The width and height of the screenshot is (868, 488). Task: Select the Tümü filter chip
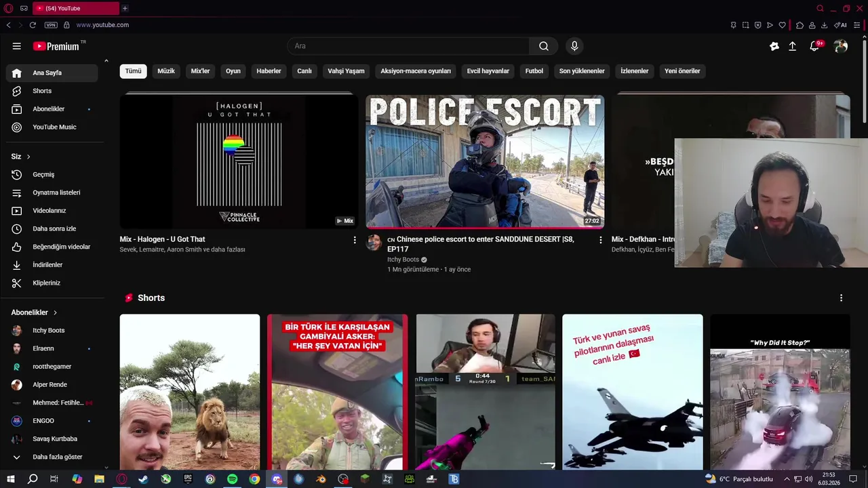(134, 71)
